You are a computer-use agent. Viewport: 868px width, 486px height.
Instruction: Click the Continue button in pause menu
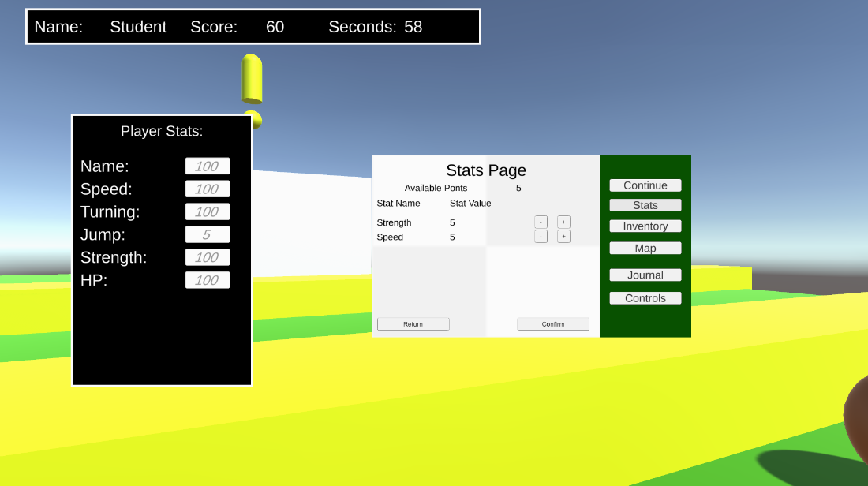click(x=645, y=185)
